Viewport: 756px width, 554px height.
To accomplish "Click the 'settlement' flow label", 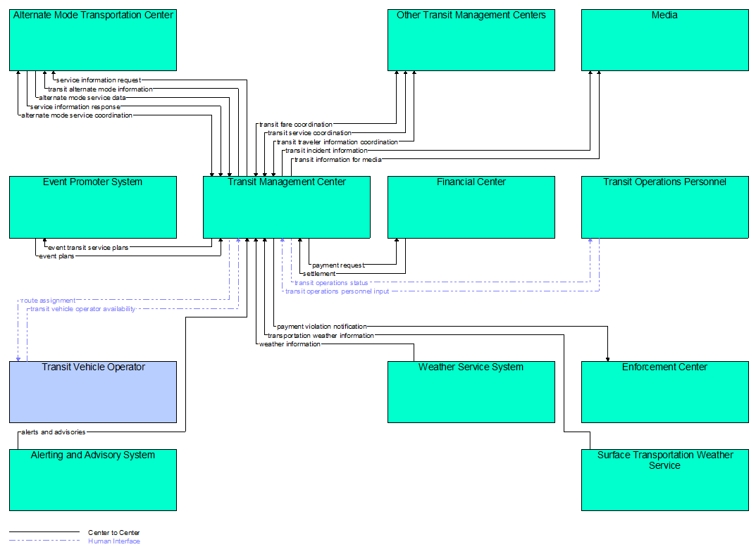I will click(319, 274).
